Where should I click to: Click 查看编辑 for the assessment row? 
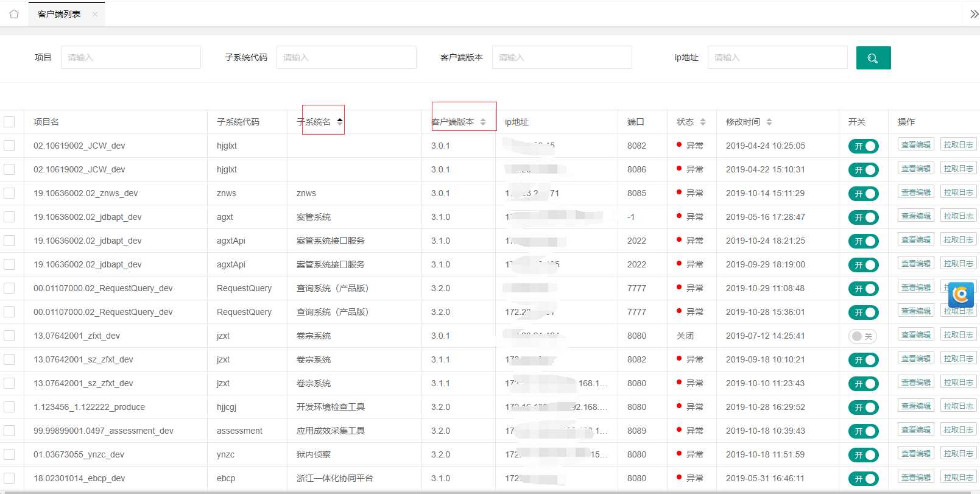pos(916,430)
